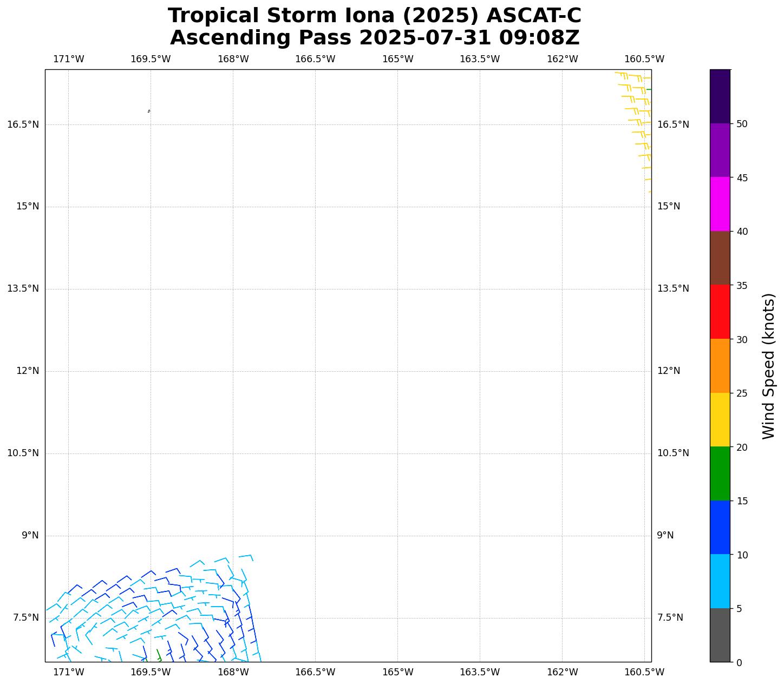The width and height of the screenshot is (784, 684).
Task: Click the dark purple top colorbar segment
Action: coord(720,96)
